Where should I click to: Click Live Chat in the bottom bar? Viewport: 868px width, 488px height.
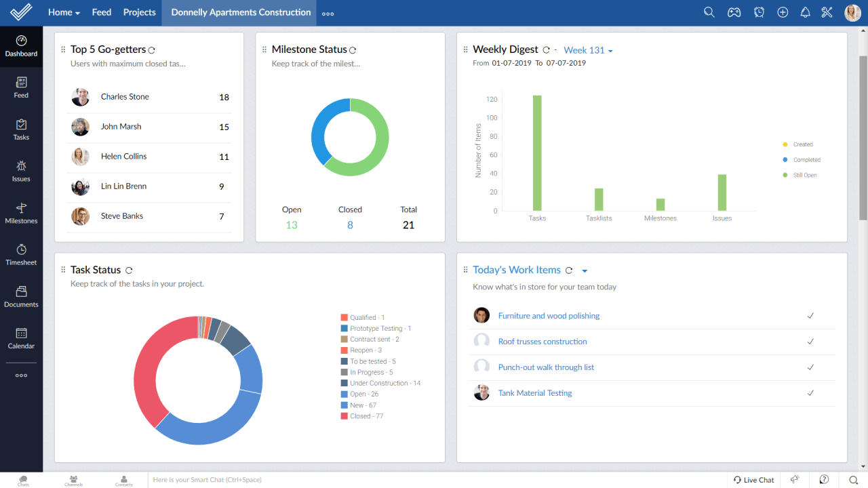[753, 479]
